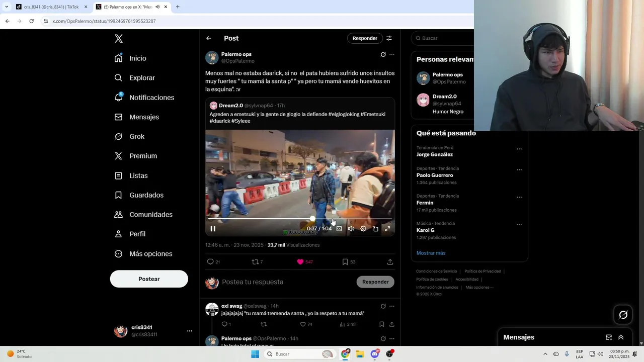Open browser tab search dropdown
644x362 pixels.
(x=6, y=7)
